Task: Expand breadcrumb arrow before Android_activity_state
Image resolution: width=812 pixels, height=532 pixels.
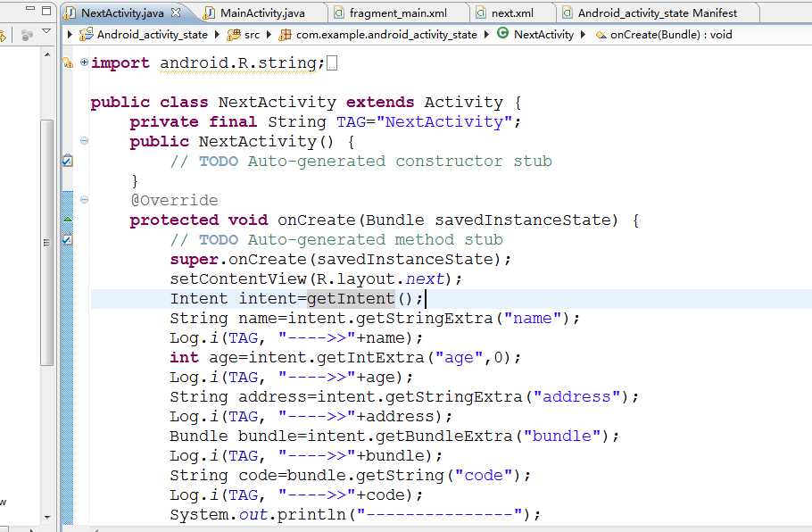Action: pos(70,34)
